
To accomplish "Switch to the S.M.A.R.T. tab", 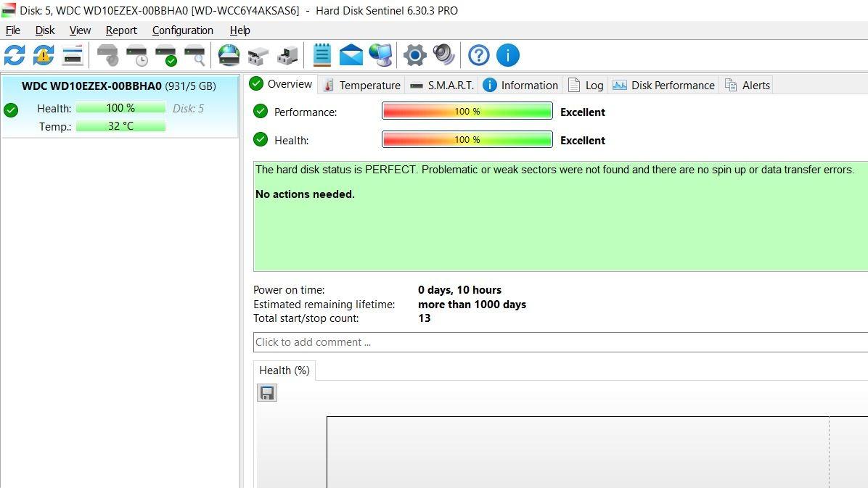I will (x=442, y=85).
